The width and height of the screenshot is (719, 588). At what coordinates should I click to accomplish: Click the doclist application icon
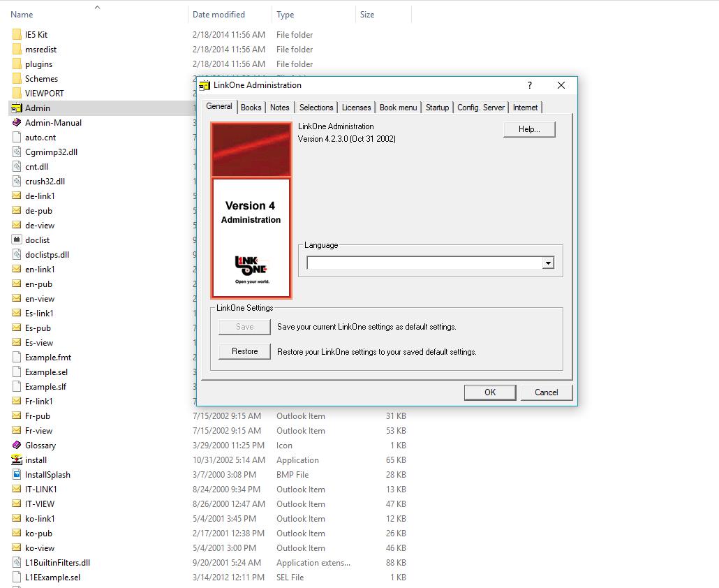[x=17, y=240]
